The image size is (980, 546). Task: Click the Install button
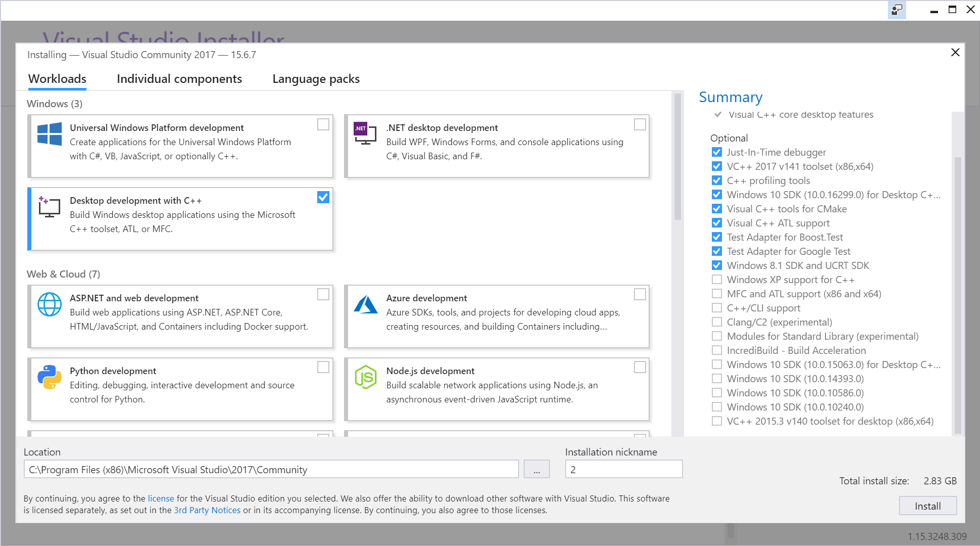927,506
